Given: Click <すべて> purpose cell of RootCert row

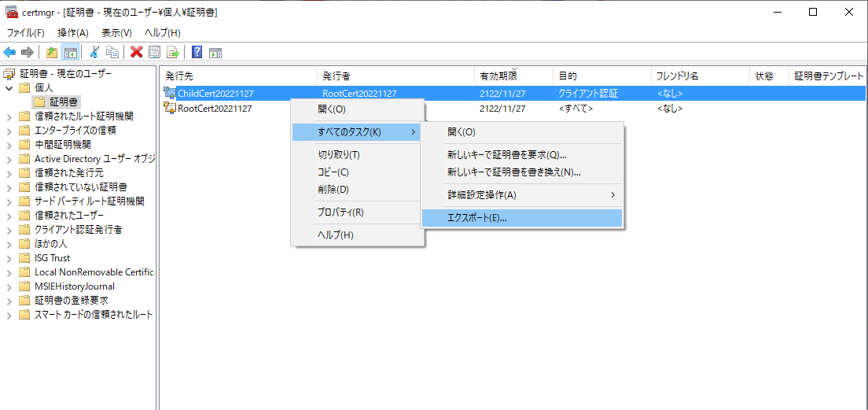Looking at the screenshot, I should [576, 109].
